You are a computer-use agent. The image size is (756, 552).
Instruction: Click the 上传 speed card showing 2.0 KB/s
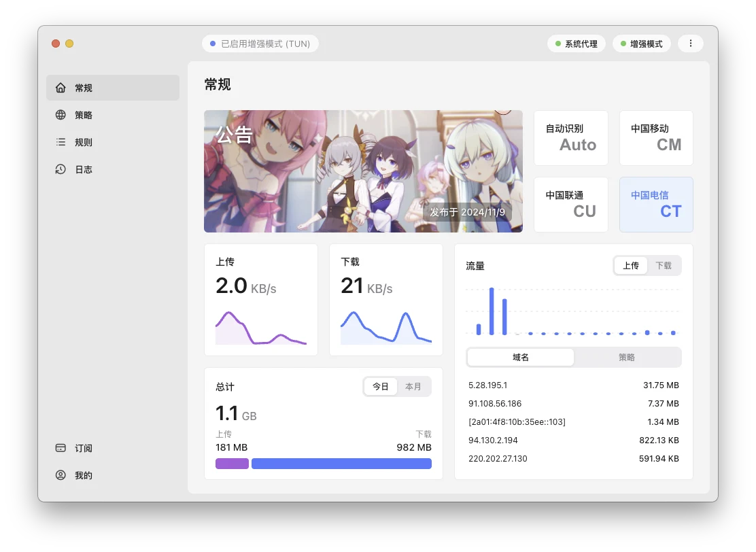pos(261,300)
